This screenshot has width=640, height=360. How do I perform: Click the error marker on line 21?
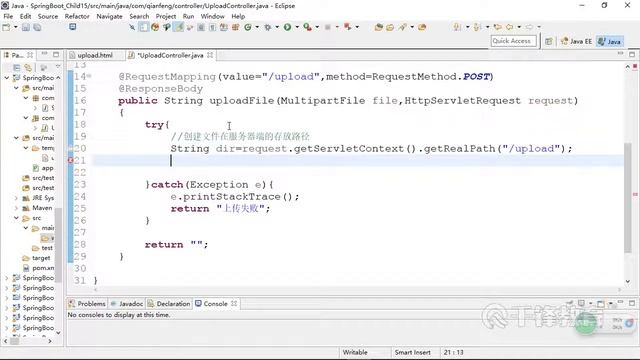tap(70, 160)
